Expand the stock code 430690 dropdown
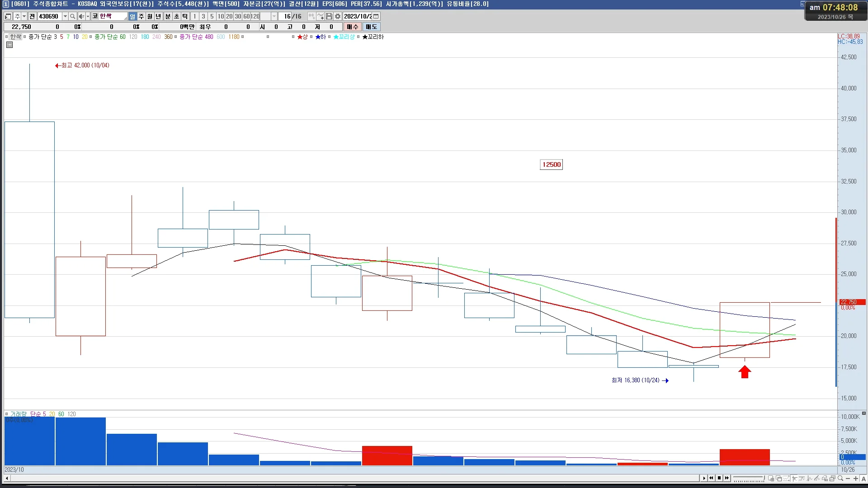 (65, 16)
